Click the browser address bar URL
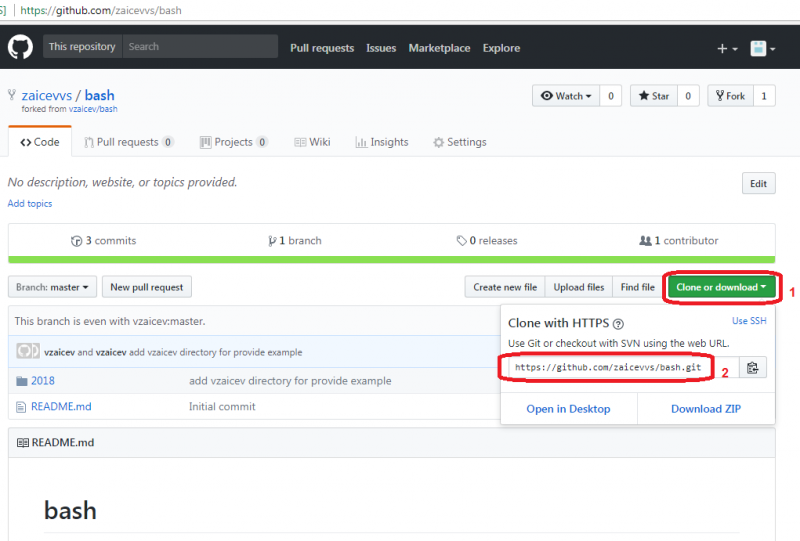 [101, 10]
